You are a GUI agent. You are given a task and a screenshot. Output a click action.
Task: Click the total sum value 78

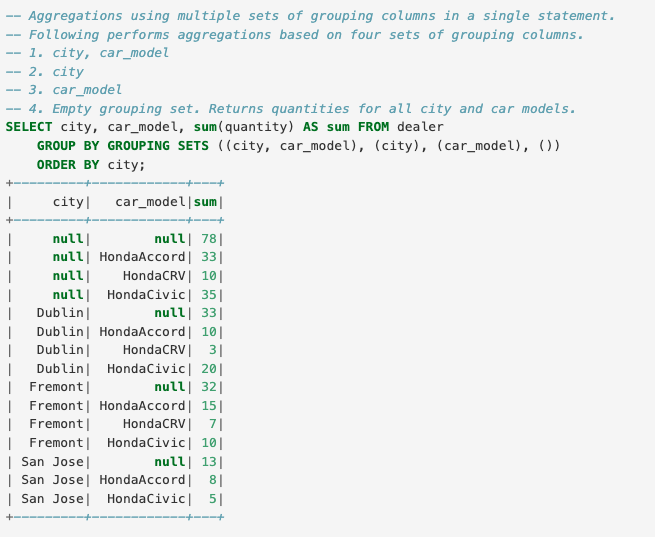tap(209, 239)
